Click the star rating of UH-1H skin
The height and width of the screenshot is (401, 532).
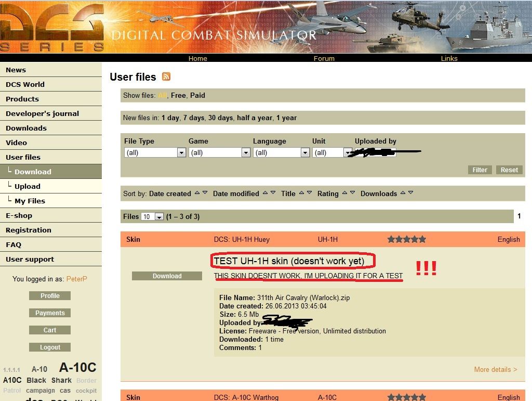406,239
